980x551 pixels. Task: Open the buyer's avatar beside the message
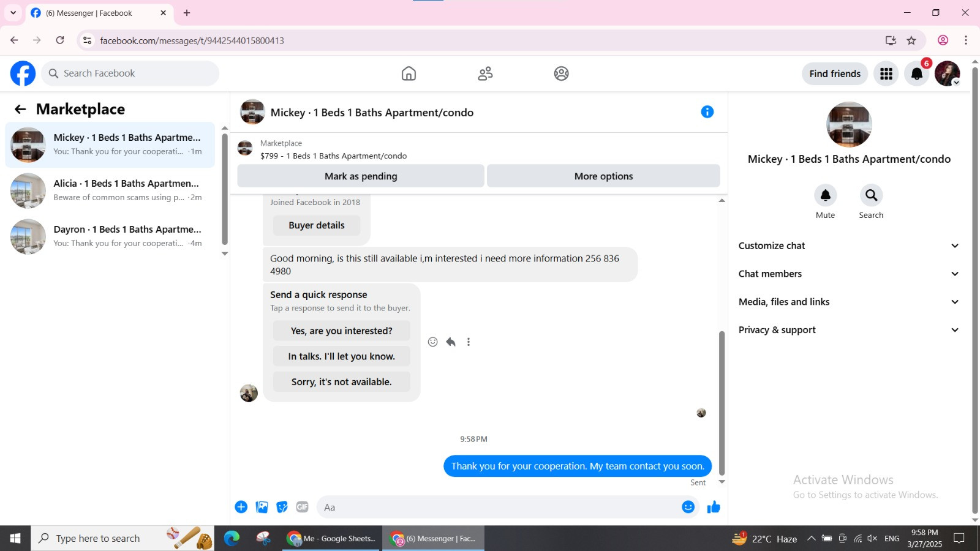(249, 393)
